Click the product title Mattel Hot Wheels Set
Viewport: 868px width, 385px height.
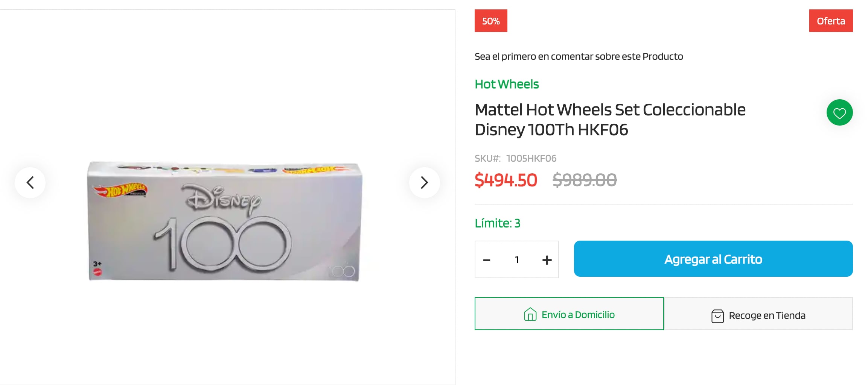[x=610, y=120]
